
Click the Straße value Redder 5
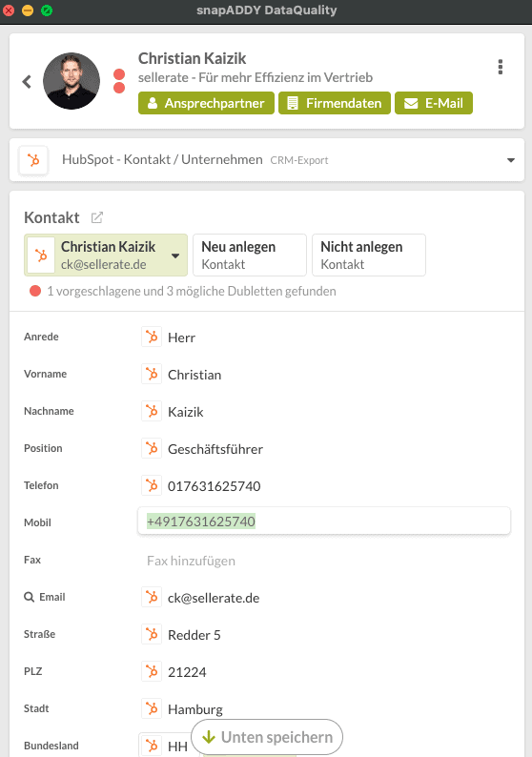tap(194, 635)
